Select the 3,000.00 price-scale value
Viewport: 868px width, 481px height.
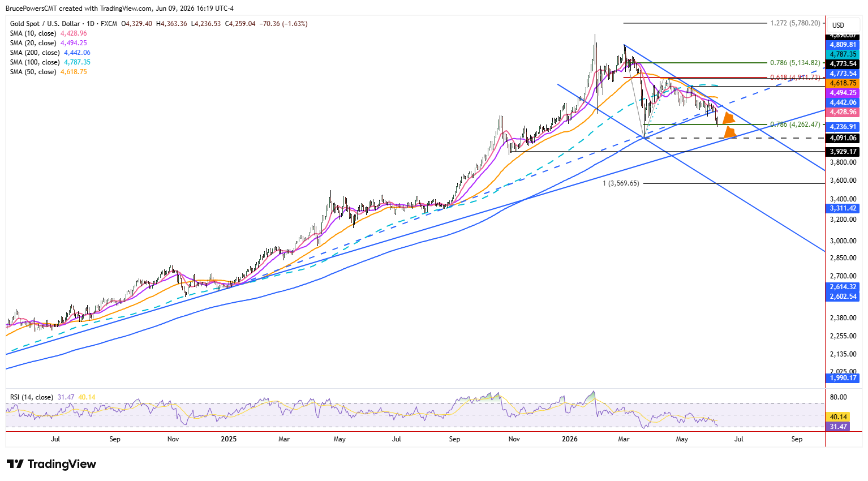tap(843, 240)
